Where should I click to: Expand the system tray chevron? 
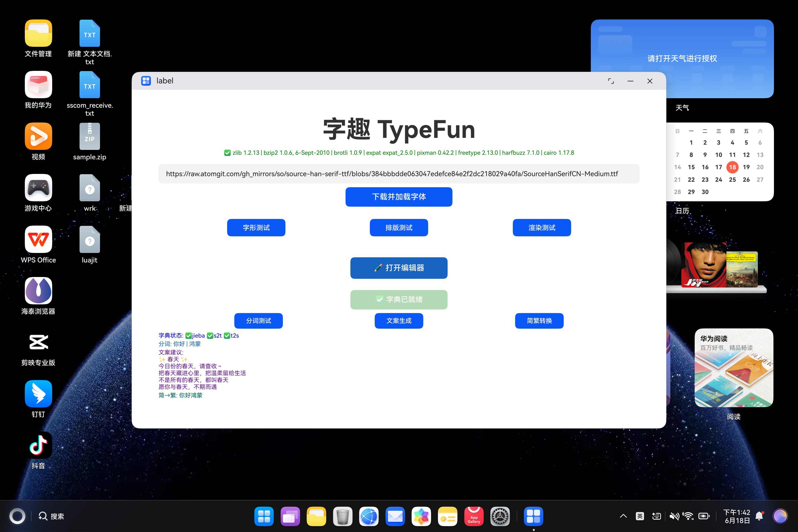coord(623,516)
